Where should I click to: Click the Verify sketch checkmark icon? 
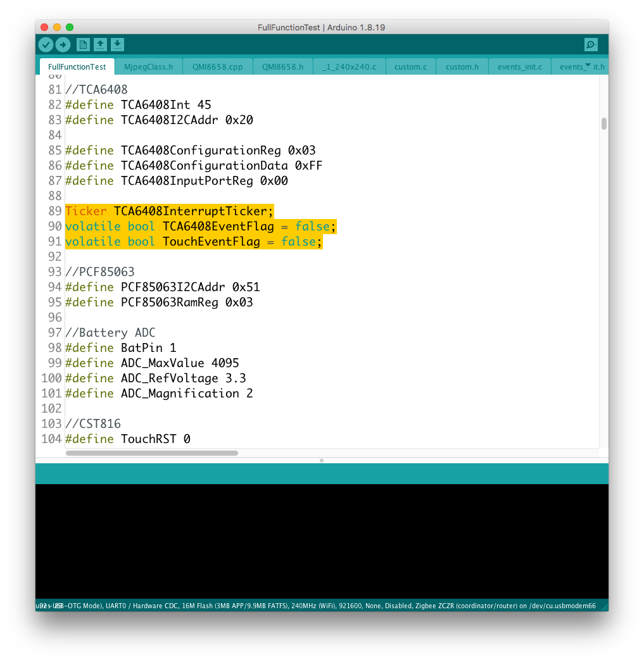(46, 44)
